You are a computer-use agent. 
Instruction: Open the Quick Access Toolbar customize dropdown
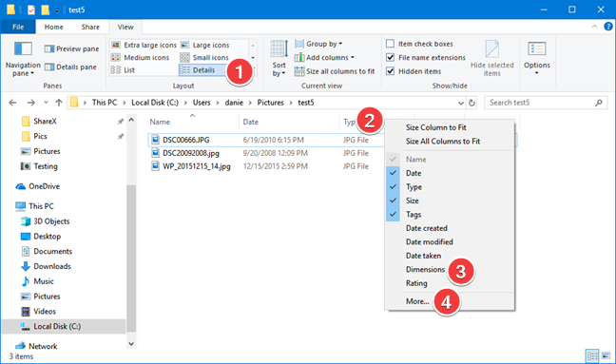click(57, 10)
